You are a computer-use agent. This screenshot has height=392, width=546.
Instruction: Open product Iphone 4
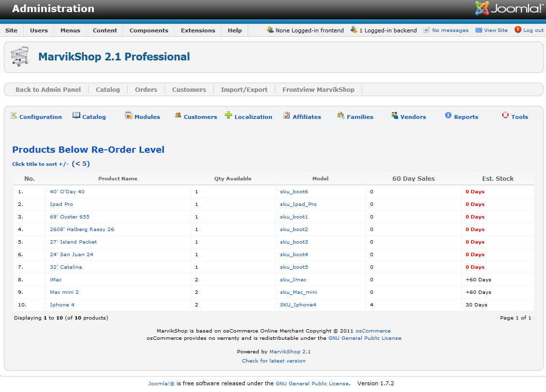coord(62,304)
